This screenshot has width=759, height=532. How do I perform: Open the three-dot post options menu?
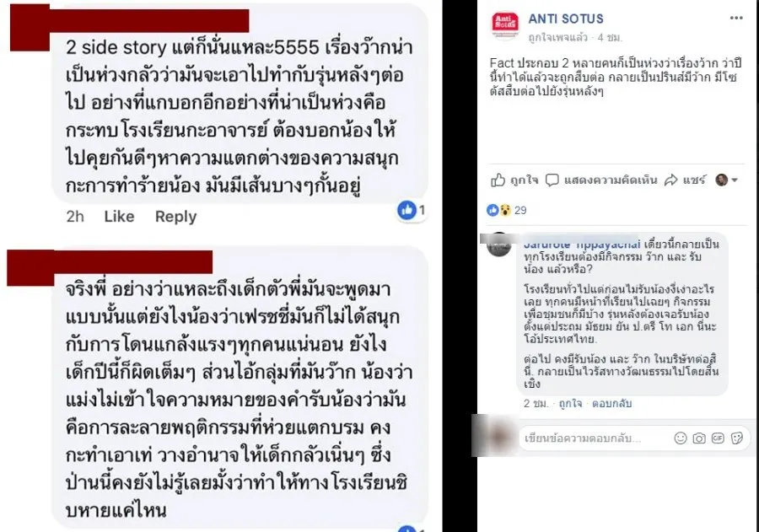click(736, 18)
